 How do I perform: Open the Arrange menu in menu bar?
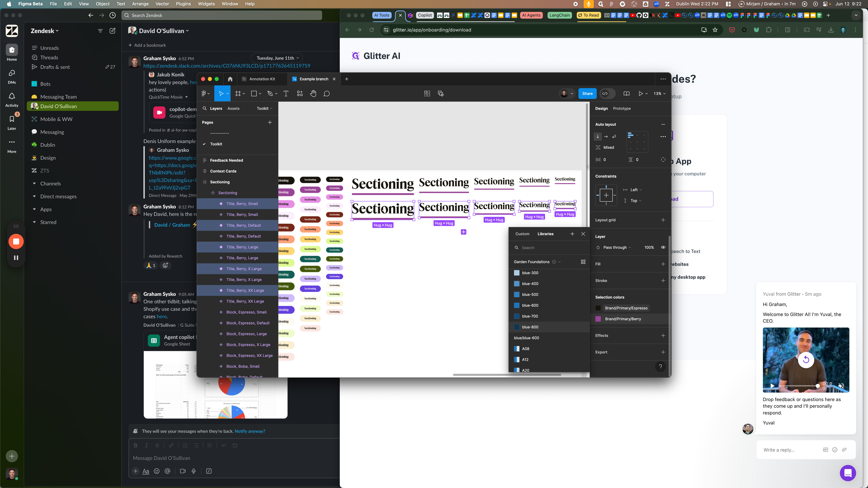pos(140,4)
